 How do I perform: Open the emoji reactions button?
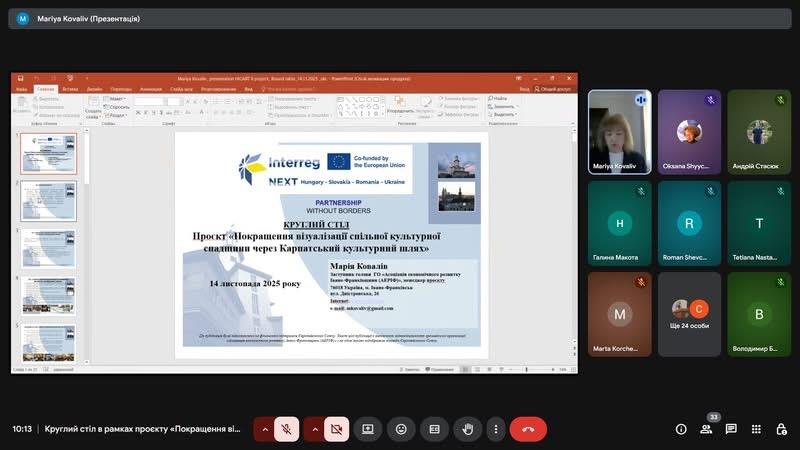tap(402, 429)
